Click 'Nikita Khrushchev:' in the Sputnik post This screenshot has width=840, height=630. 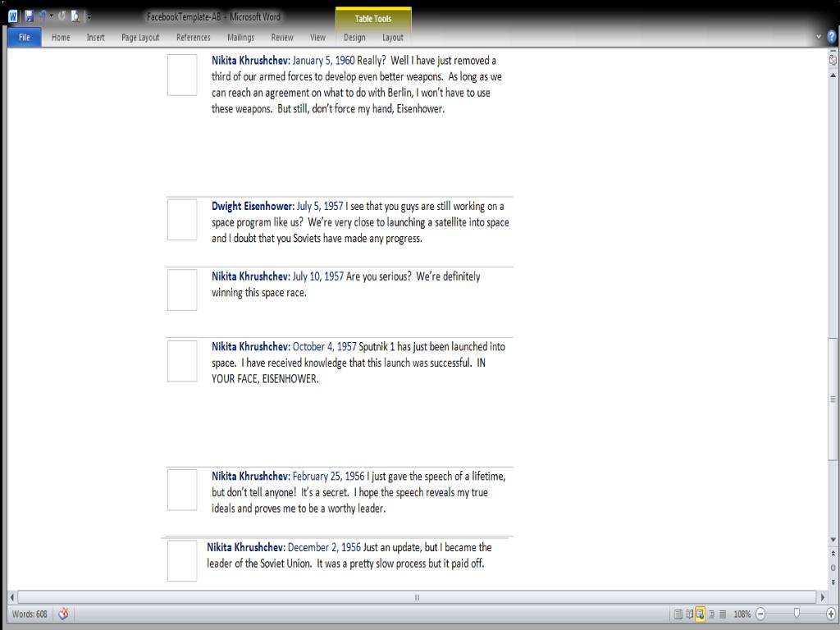251,347
